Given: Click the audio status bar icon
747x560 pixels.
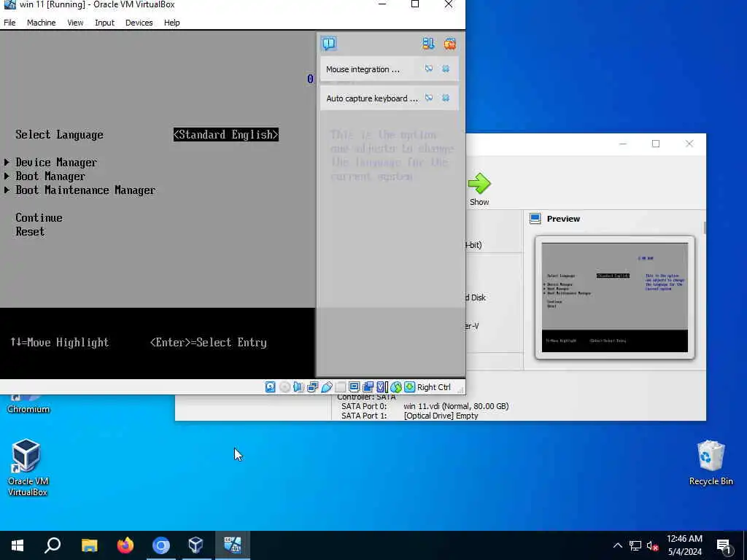Looking at the screenshot, I should [298, 387].
